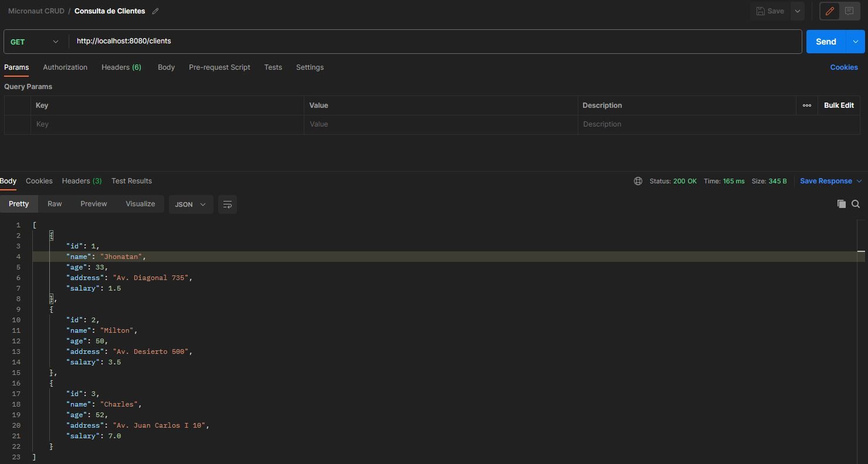Open the three-dots column options in Query Params

coord(807,105)
